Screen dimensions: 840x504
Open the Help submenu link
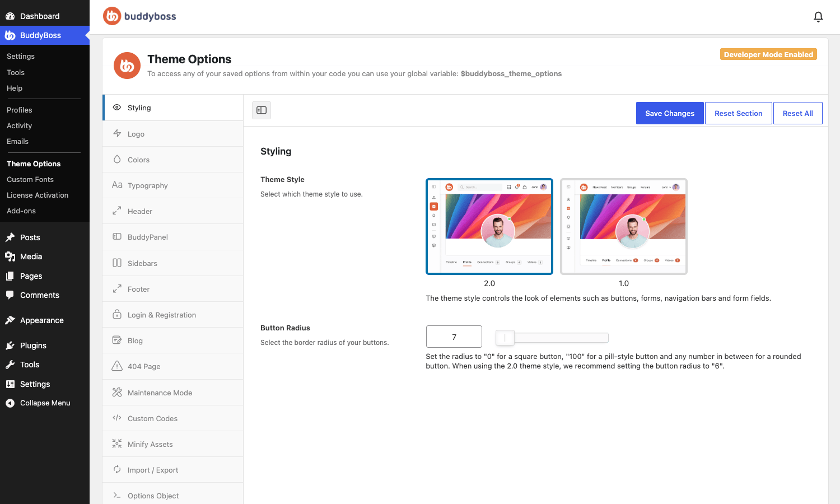[15, 88]
